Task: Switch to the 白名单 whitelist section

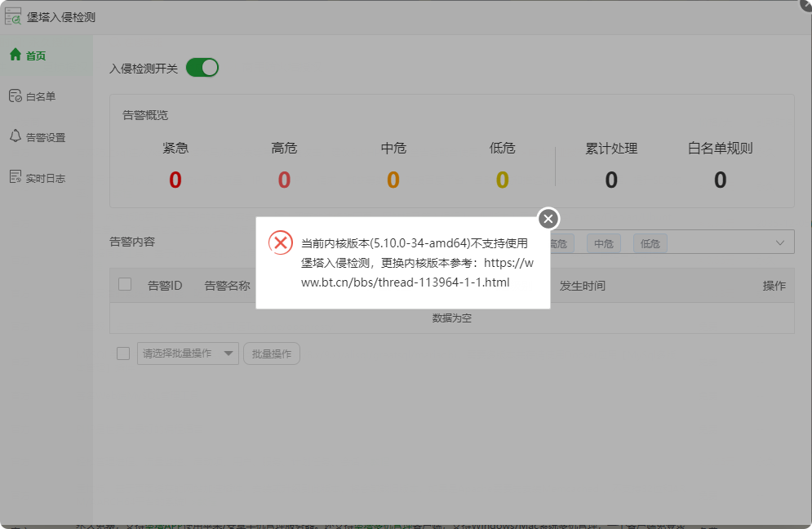Action: (x=38, y=96)
